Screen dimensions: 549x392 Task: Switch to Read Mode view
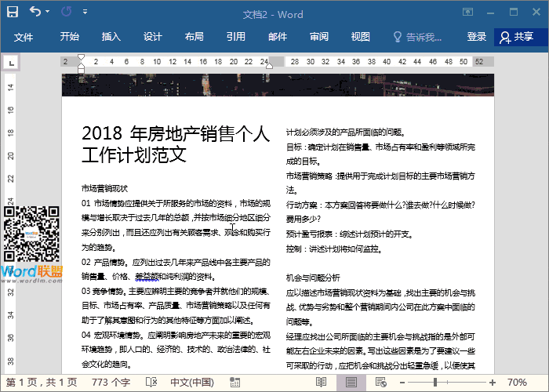coord(320,382)
